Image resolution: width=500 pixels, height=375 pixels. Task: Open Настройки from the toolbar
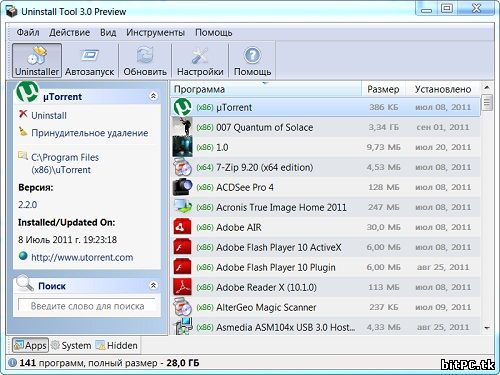(200, 60)
